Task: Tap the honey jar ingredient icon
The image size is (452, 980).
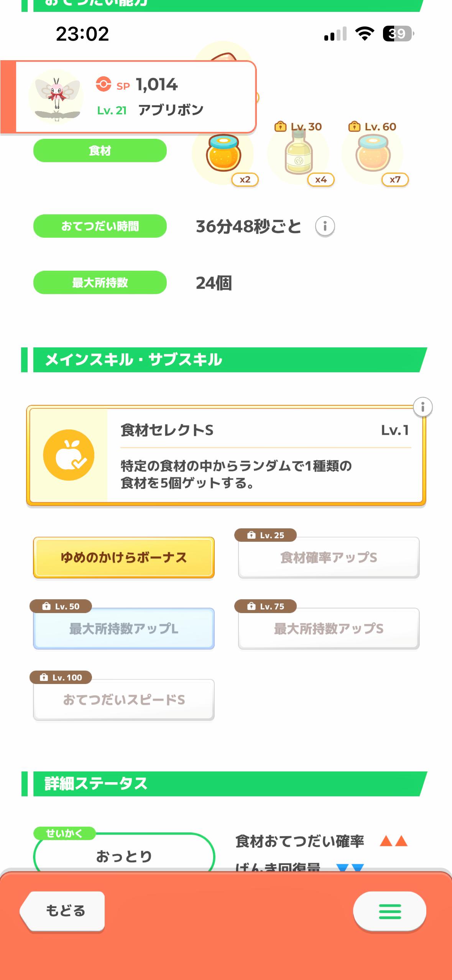Action: [x=223, y=154]
